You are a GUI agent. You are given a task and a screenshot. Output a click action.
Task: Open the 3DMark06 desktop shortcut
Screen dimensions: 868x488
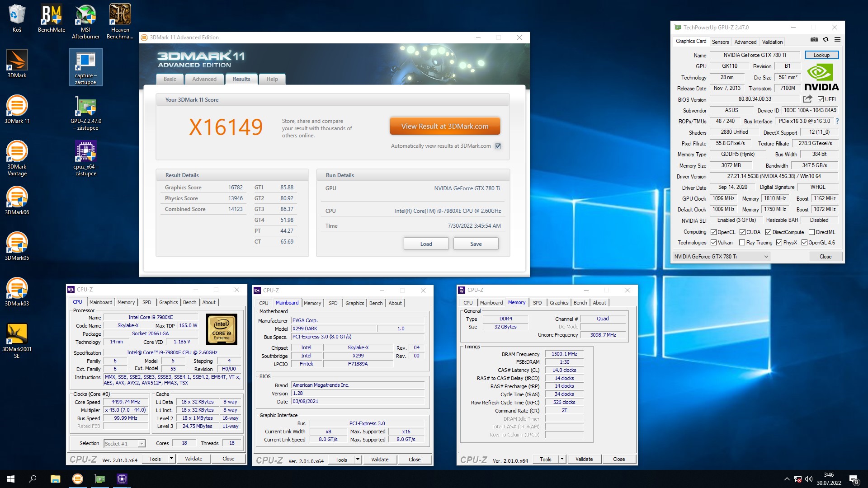click(x=17, y=201)
